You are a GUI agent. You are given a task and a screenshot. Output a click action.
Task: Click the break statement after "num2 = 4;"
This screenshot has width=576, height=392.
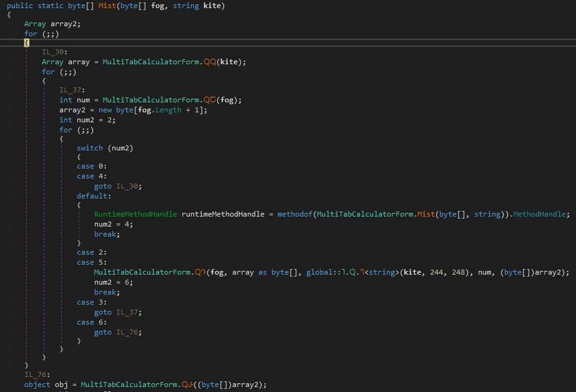(107, 234)
